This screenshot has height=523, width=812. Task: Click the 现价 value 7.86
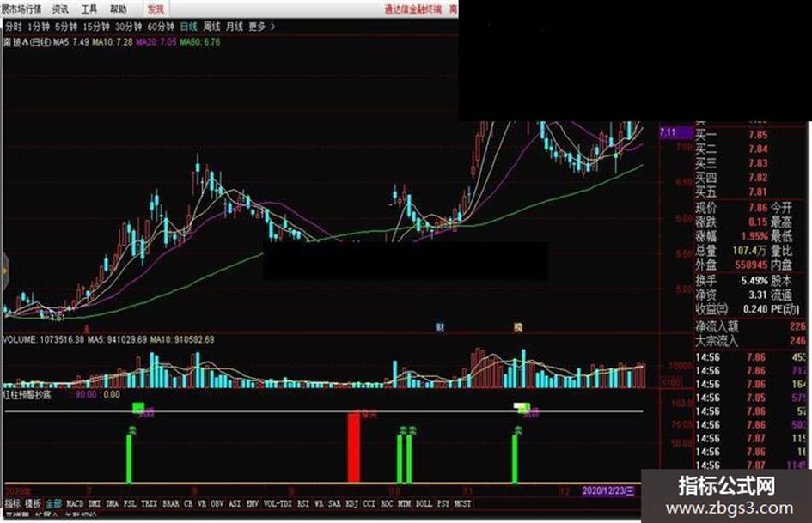[x=758, y=208]
